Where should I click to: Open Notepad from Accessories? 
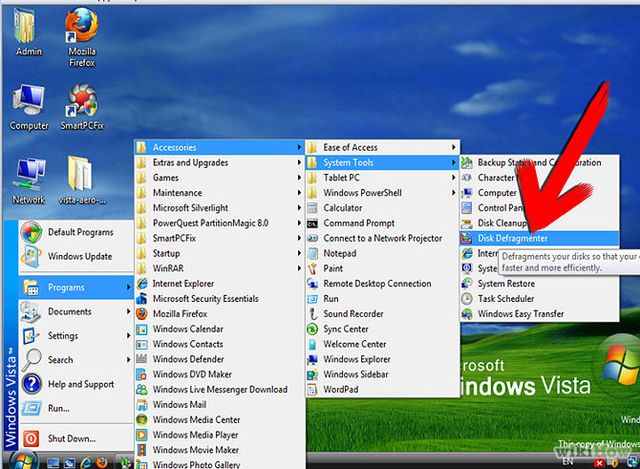pos(382,253)
